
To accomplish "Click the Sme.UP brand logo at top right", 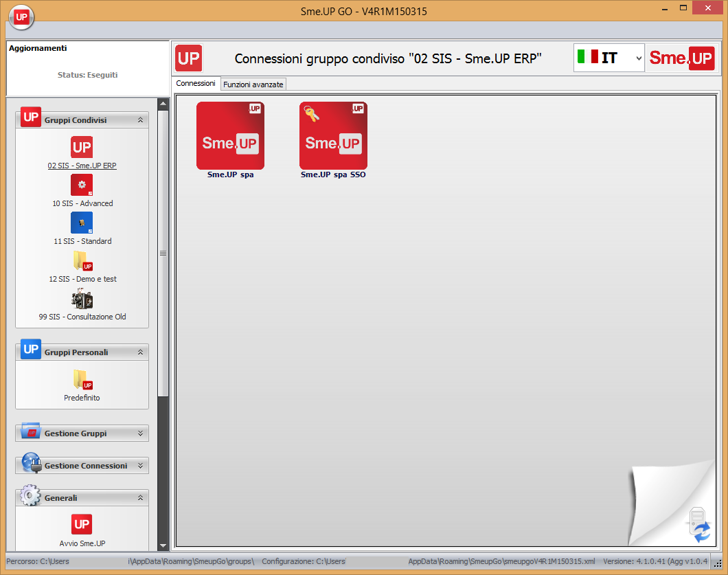I will pyautogui.click(x=681, y=58).
